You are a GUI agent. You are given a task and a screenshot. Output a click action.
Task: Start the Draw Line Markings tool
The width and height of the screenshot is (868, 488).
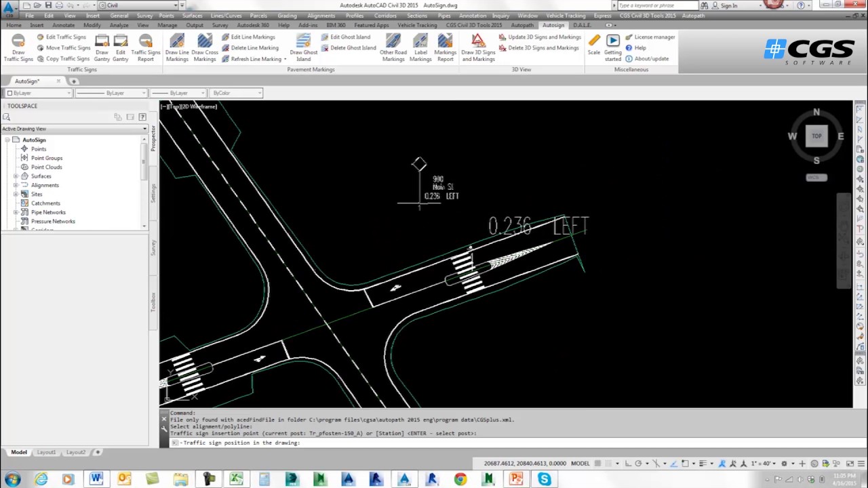click(x=177, y=47)
